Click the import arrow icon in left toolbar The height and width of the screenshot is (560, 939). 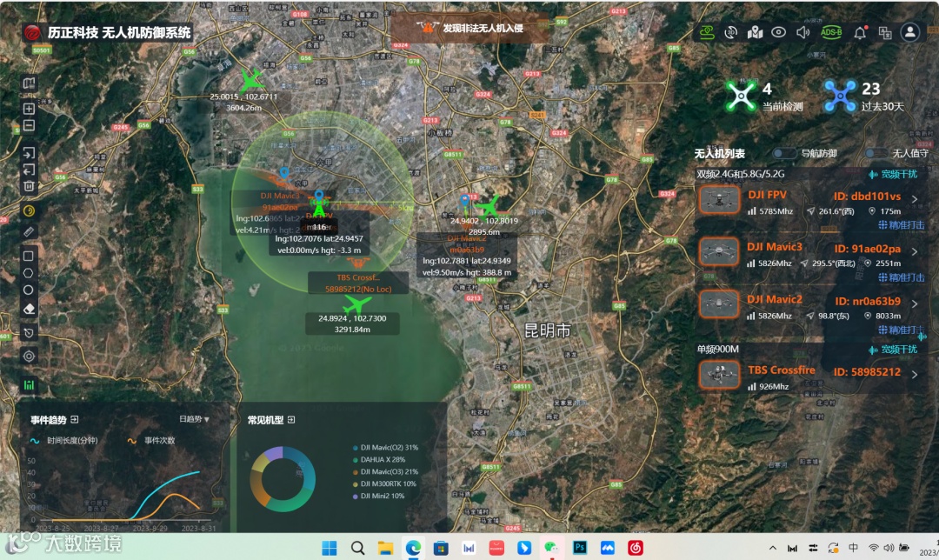click(29, 153)
